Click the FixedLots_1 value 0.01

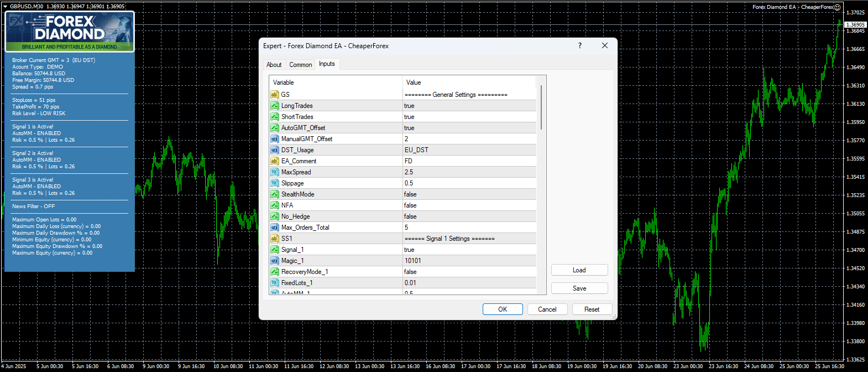pos(411,283)
